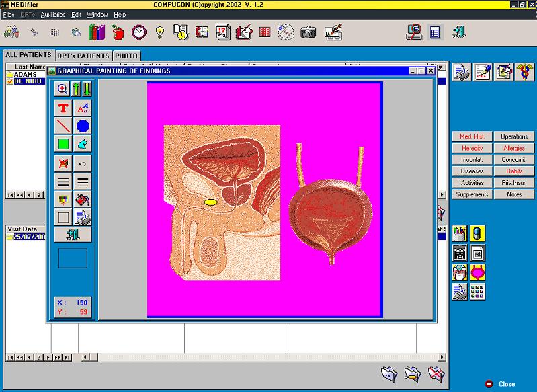Image resolution: width=537 pixels, height=392 pixels.
Task: Click the camera toolbar icon
Action: 308,32
